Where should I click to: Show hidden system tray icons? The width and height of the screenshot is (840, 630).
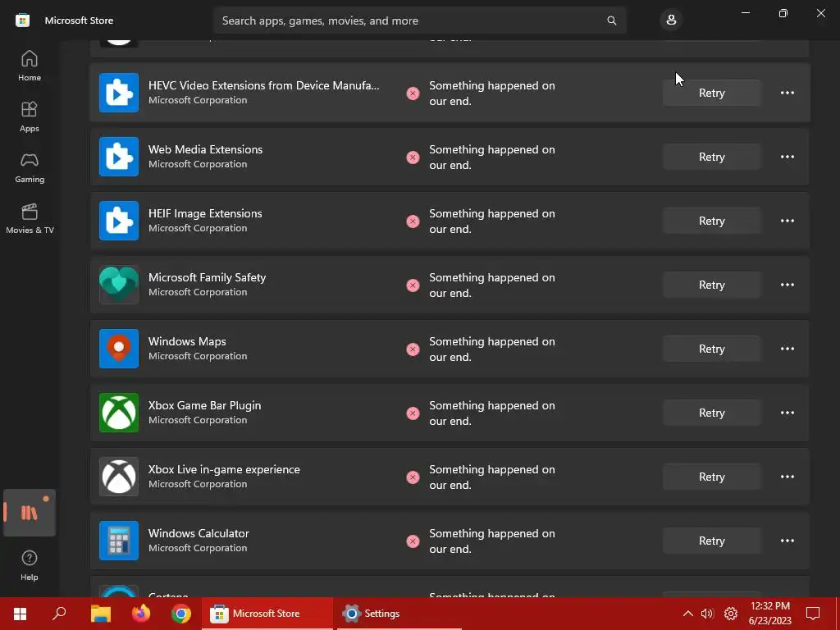(x=687, y=614)
